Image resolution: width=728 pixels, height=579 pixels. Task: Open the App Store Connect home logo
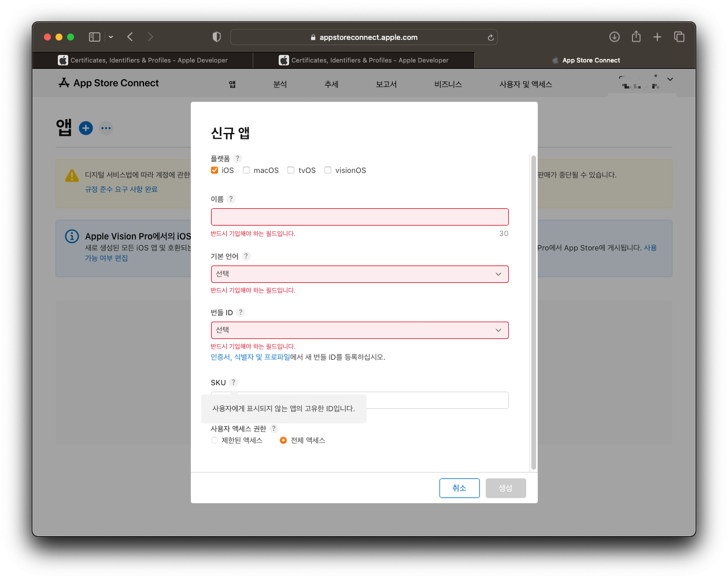[109, 83]
